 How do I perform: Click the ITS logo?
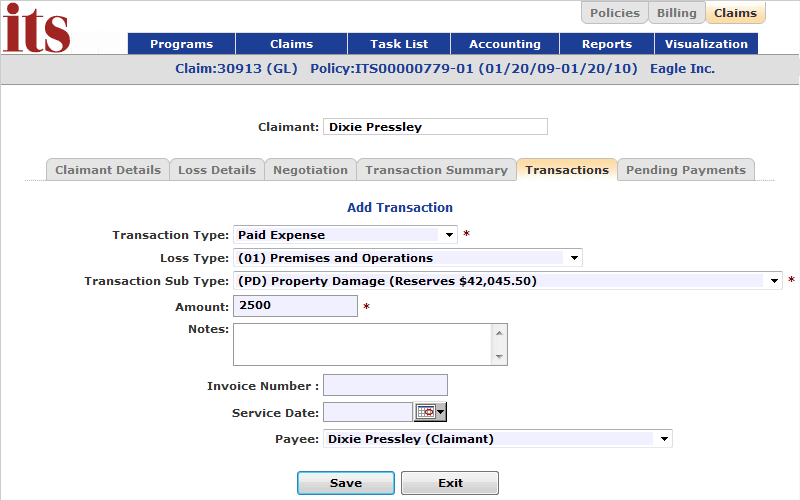point(36,28)
